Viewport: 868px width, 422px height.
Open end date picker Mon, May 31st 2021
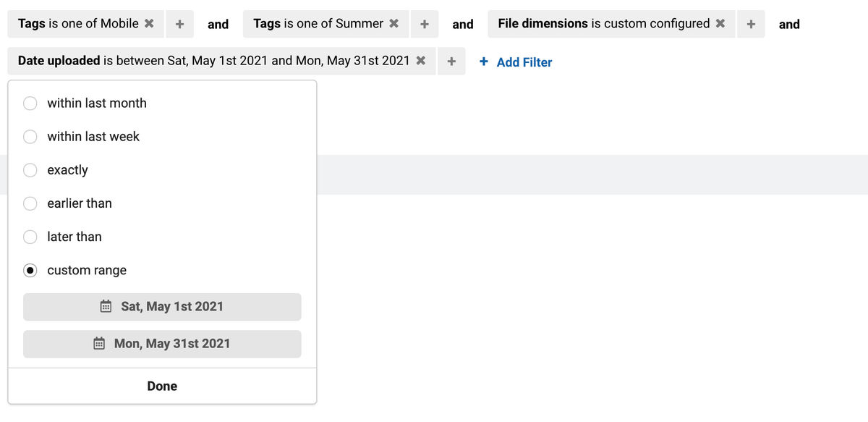click(162, 344)
